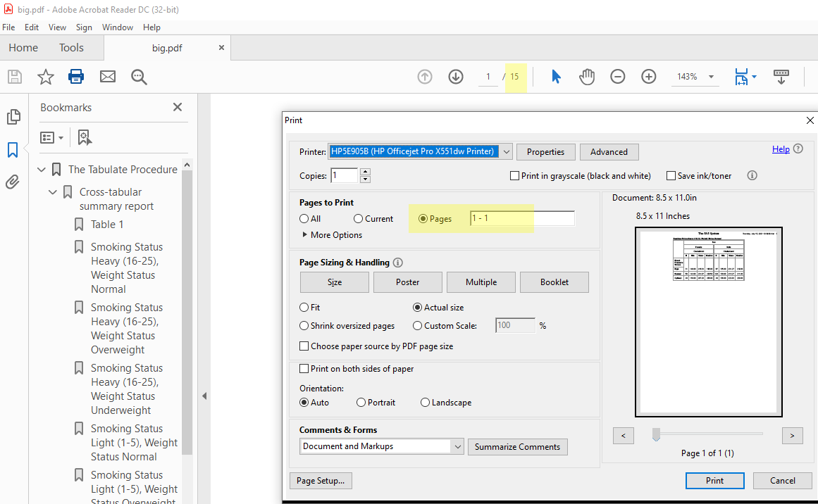
Task: Click the Page Setup button
Action: point(321,480)
